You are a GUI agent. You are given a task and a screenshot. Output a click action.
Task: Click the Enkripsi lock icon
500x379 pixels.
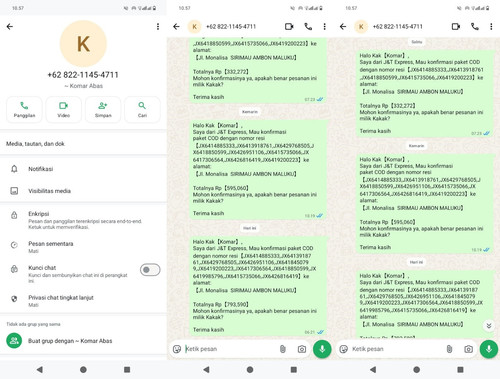(x=14, y=215)
